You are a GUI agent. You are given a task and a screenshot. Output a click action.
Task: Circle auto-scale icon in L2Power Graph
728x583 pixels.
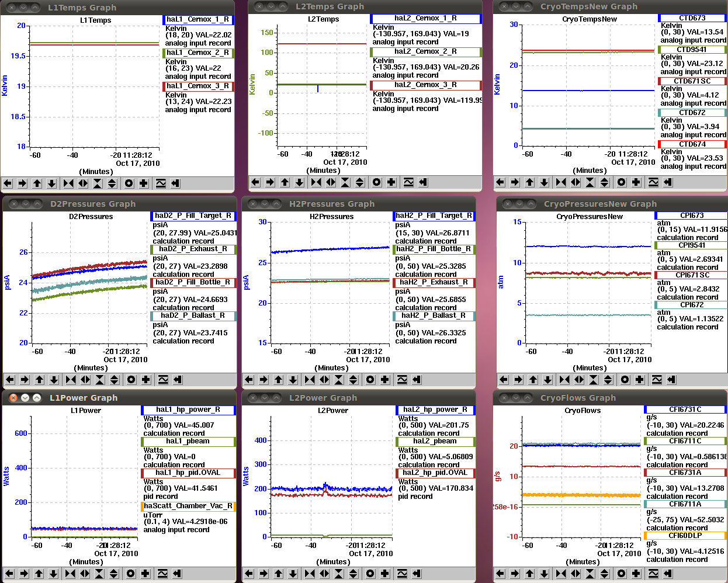tap(370, 574)
